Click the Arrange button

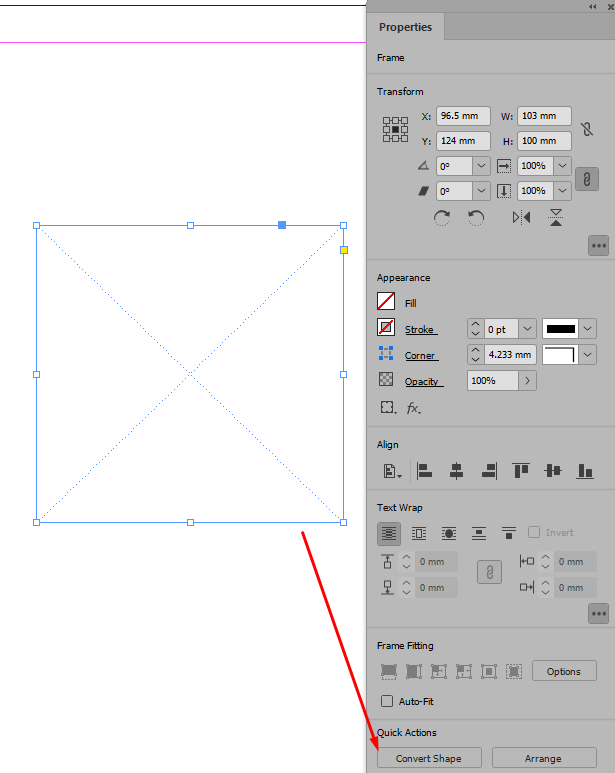(544, 759)
